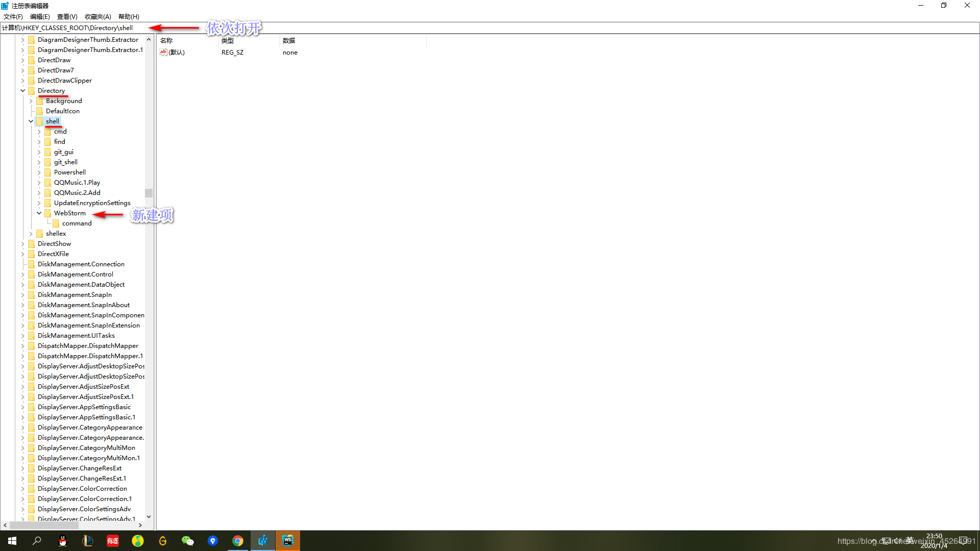Expand the git_gui key
The width and height of the screenshot is (980, 551).
point(39,152)
